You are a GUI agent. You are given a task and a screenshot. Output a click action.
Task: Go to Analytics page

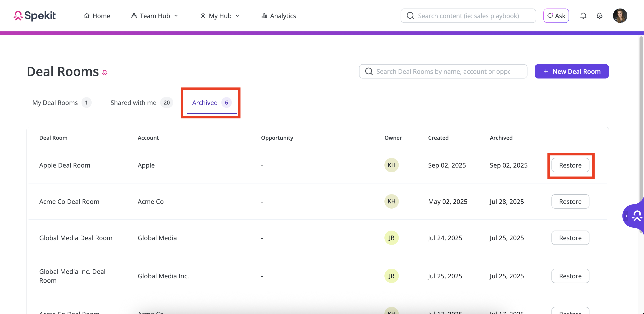[278, 16]
